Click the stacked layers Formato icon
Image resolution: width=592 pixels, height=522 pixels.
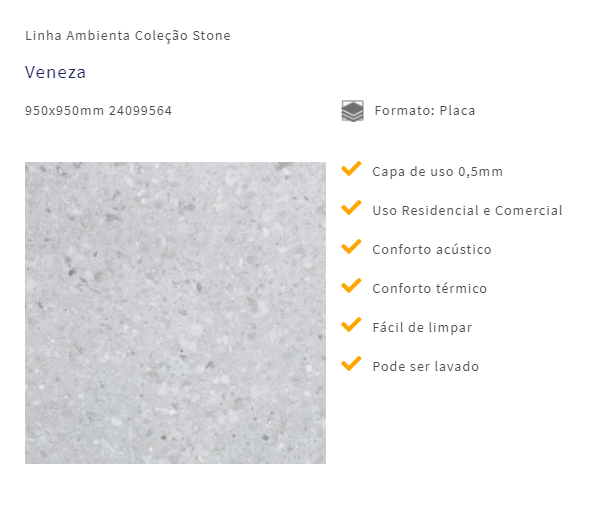(x=352, y=111)
